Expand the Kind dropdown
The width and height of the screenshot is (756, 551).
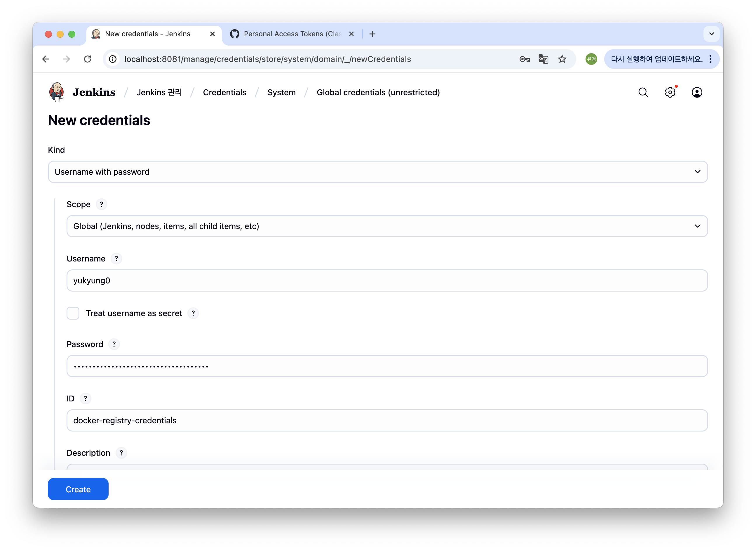click(378, 172)
